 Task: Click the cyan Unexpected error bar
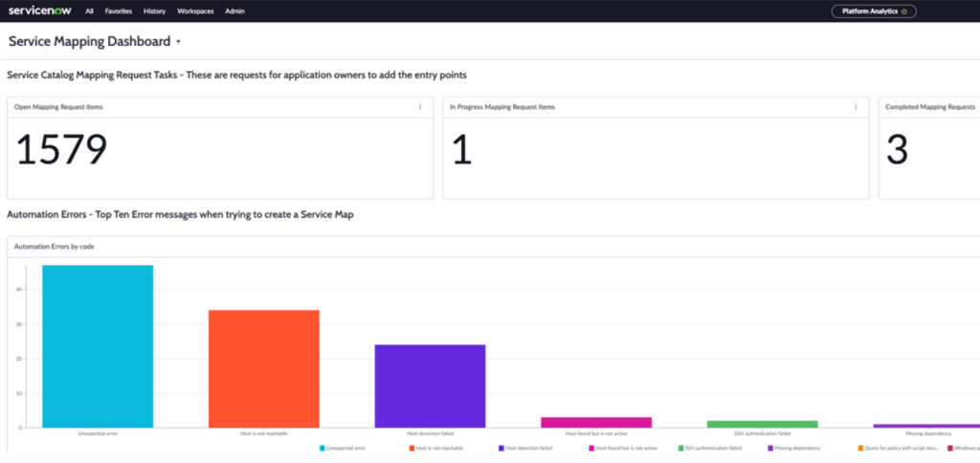point(98,346)
